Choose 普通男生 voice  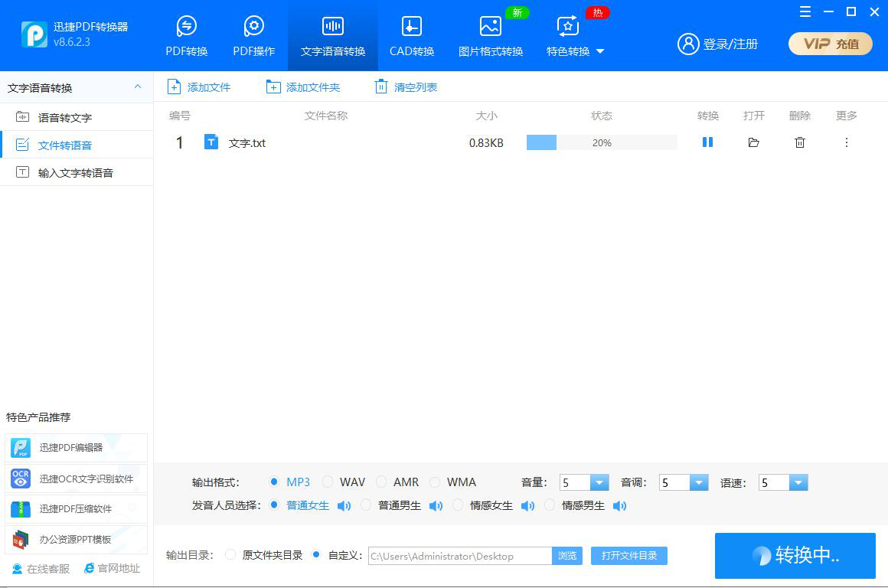coord(367,505)
